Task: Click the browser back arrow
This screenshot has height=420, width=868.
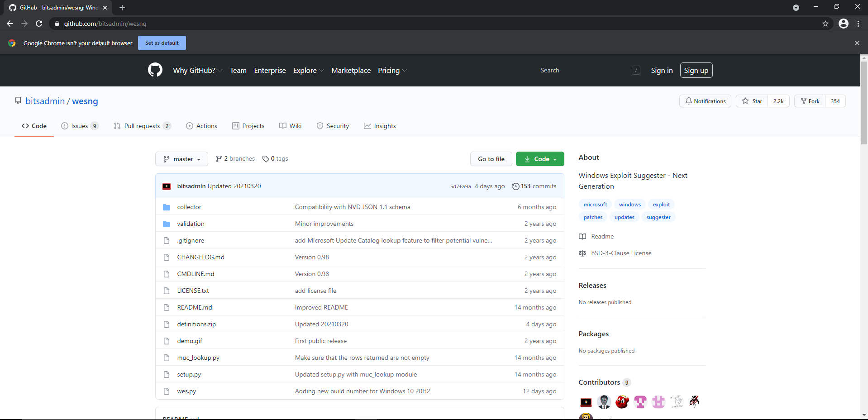Action: (10, 24)
